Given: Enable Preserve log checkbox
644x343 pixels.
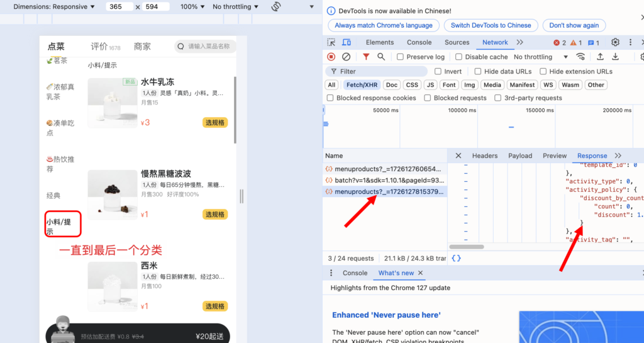Looking at the screenshot, I should pos(400,57).
